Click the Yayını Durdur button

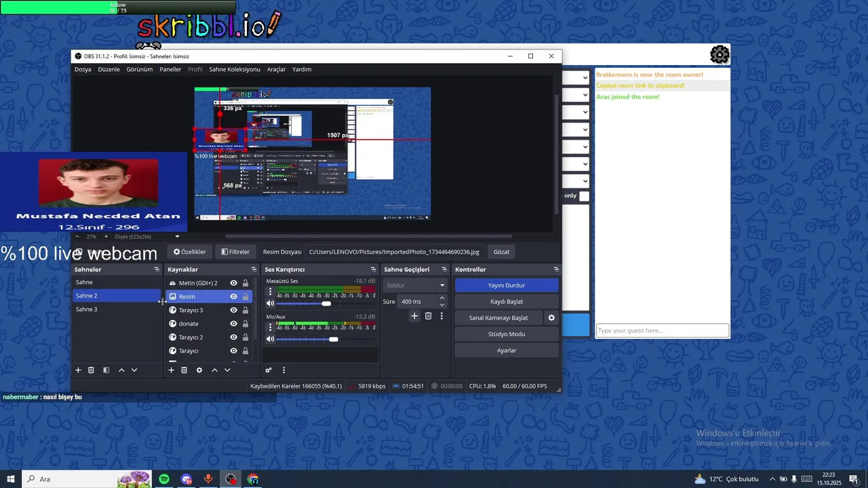pos(507,285)
